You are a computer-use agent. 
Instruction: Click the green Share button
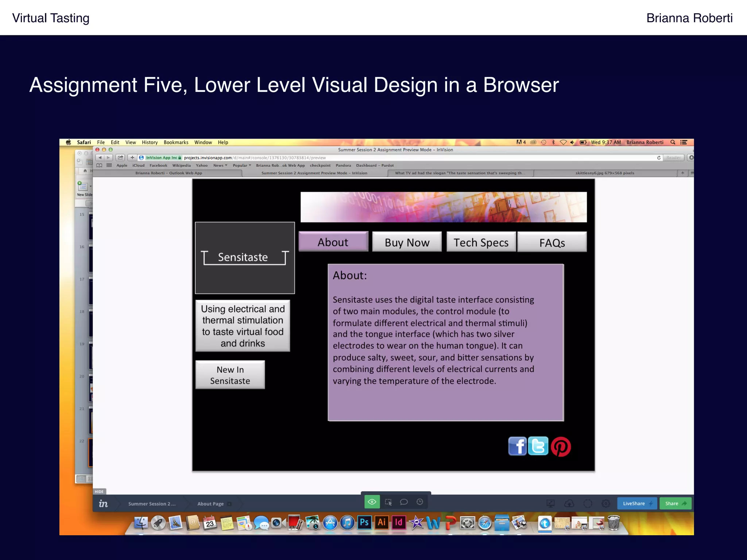pos(676,503)
